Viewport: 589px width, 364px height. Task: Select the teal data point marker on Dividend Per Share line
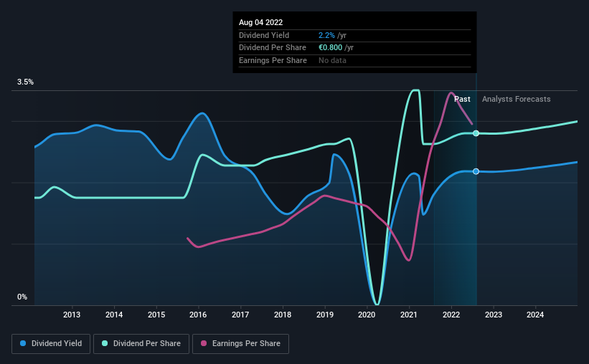pos(476,133)
